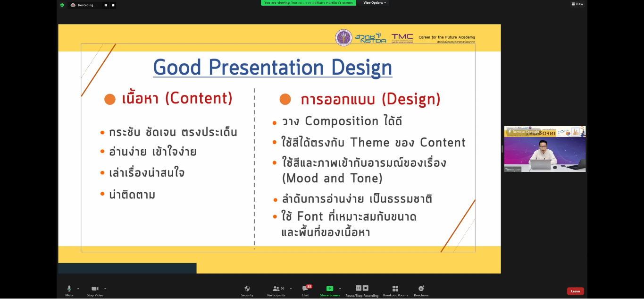Click the NSTDA logo on slide
Screen dimensions: 644x299
point(371,38)
